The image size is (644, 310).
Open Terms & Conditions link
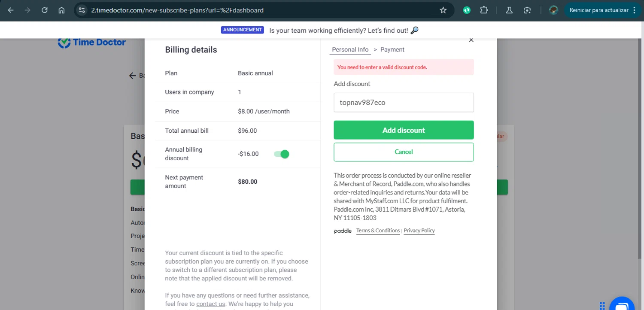[x=378, y=231]
